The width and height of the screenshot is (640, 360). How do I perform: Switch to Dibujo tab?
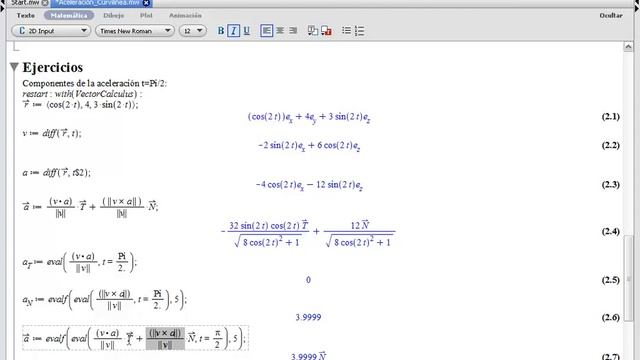(x=113, y=16)
